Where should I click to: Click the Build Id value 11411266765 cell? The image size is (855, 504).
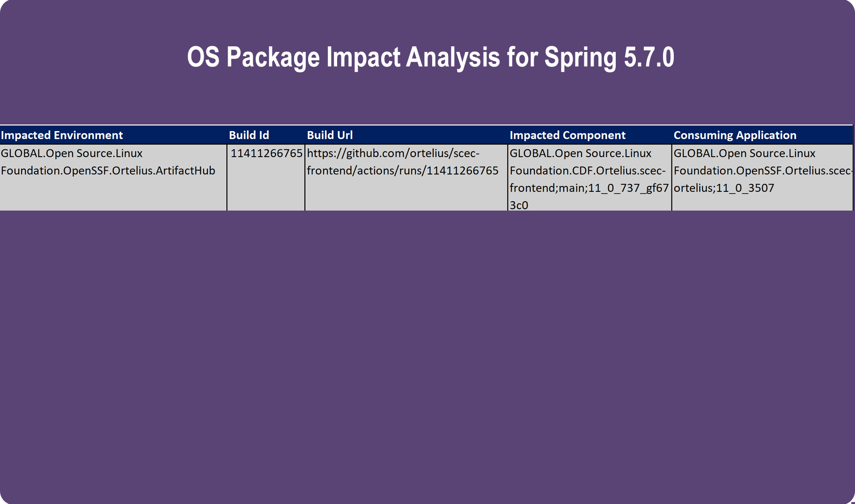[266, 153]
